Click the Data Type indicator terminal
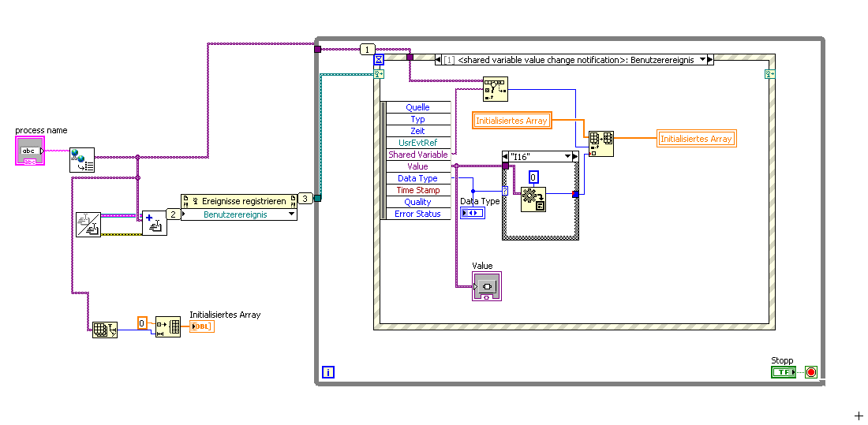868x425 pixels. (472, 212)
